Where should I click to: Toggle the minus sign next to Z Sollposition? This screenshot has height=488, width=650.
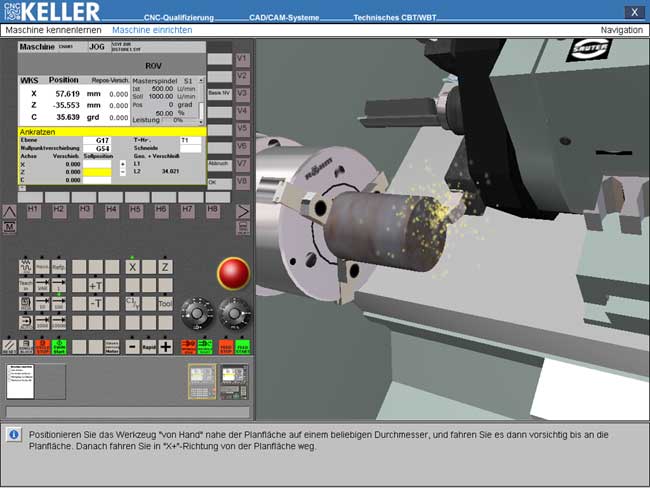coord(123,171)
